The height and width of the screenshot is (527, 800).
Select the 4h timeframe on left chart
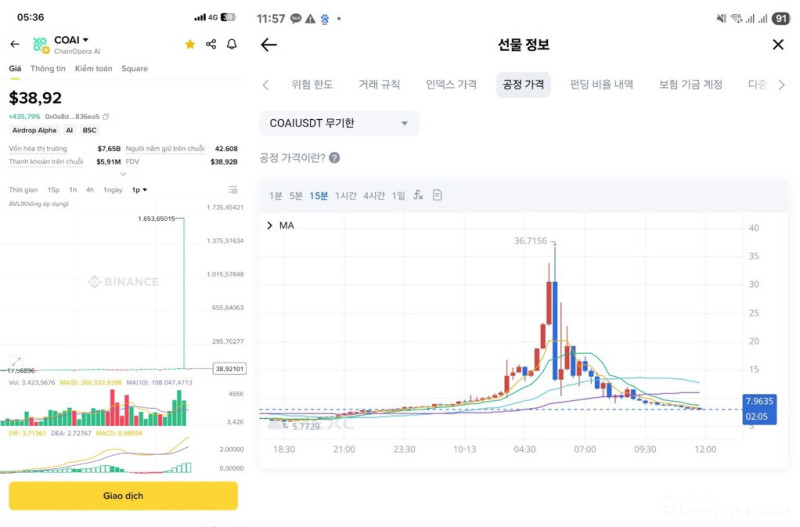tap(90, 189)
